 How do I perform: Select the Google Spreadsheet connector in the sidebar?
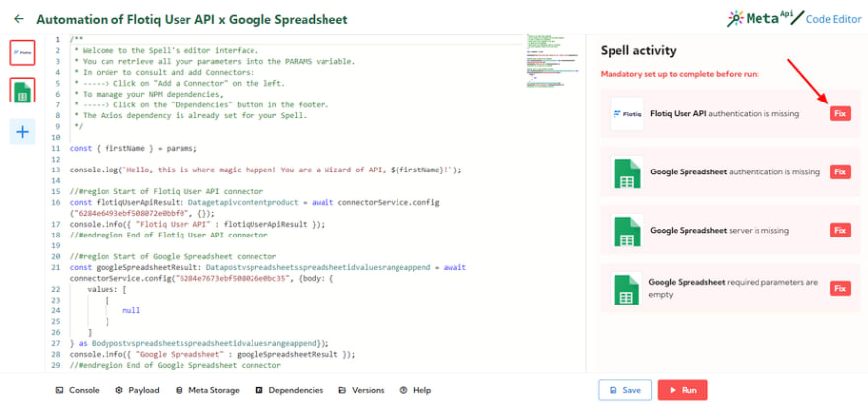coord(22,90)
